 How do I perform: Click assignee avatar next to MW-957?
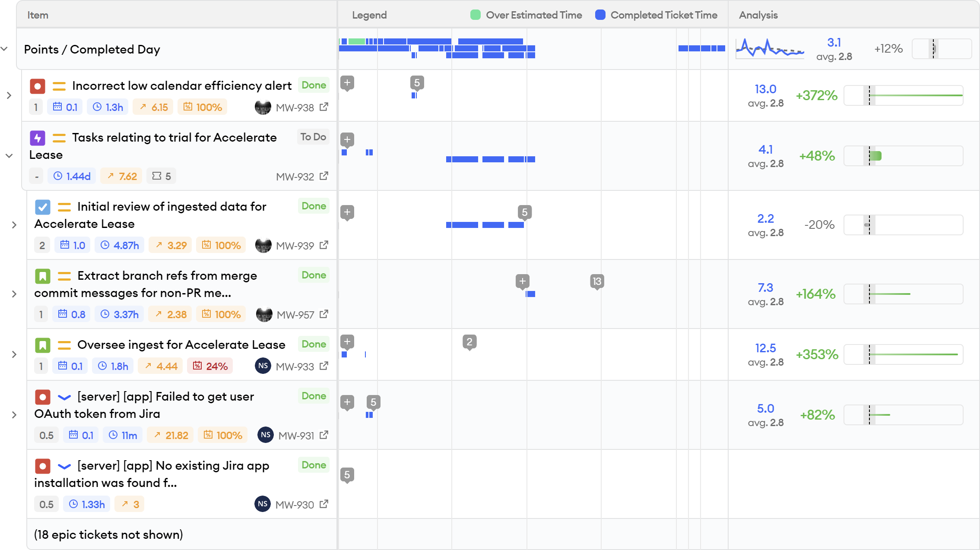click(264, 314)
